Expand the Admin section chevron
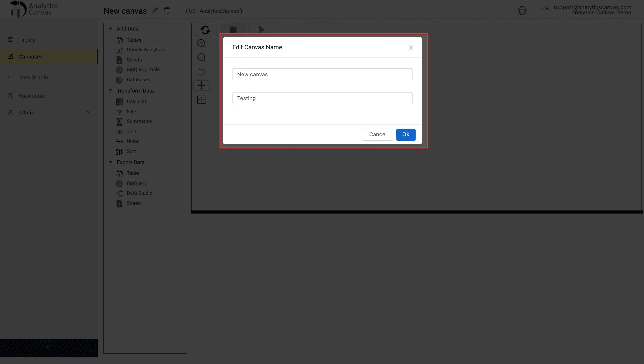This screenshot has width=644, height=364. [x=89, y=112]
